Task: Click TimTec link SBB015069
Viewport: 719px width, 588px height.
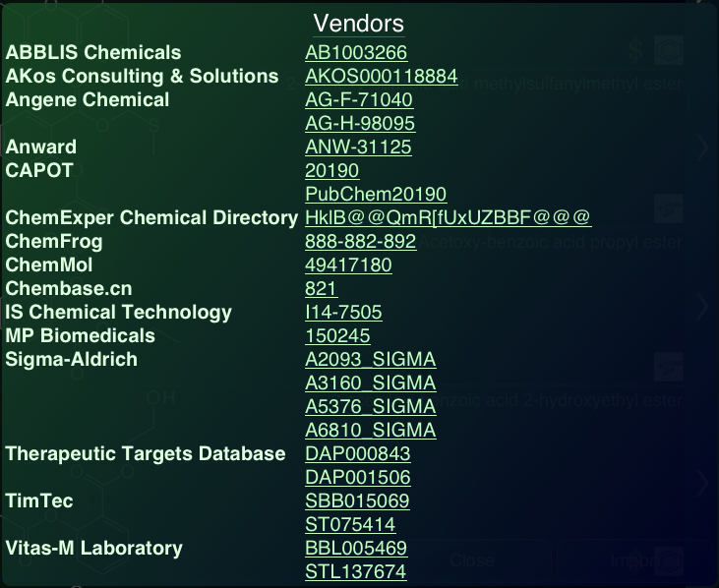Action: [357, 501]
